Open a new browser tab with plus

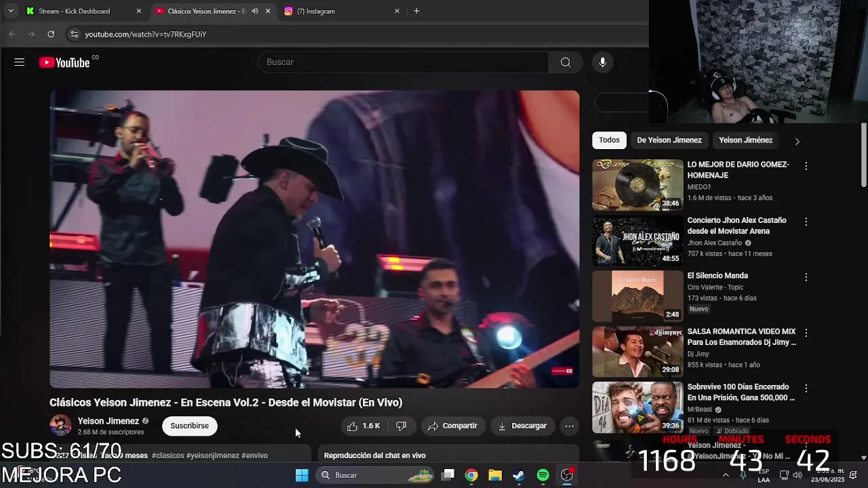click(416, 11)
